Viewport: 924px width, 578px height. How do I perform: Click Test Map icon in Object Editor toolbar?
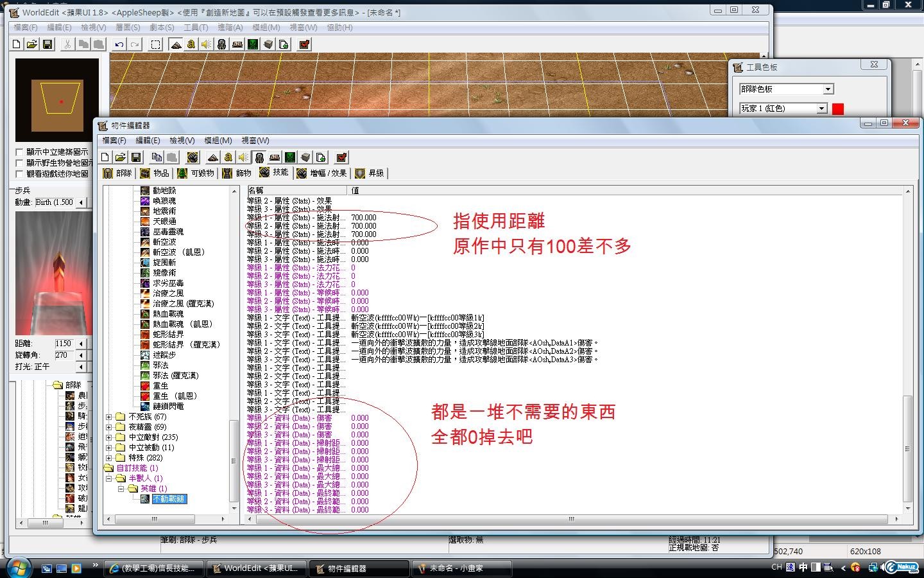point(341,157)
